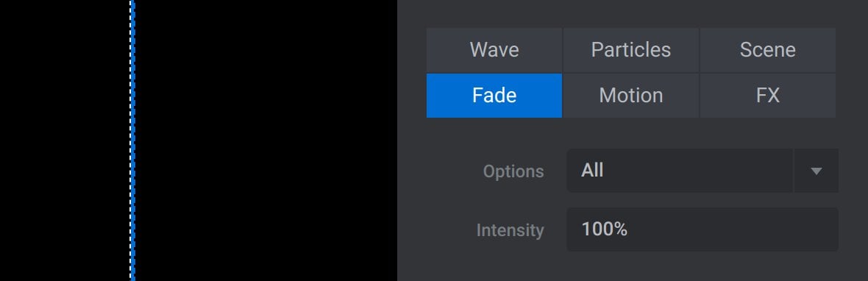This screenshot has height=281, width=868.
Task: Click the black canvas left of guide
Action: (x=65, y=140)
